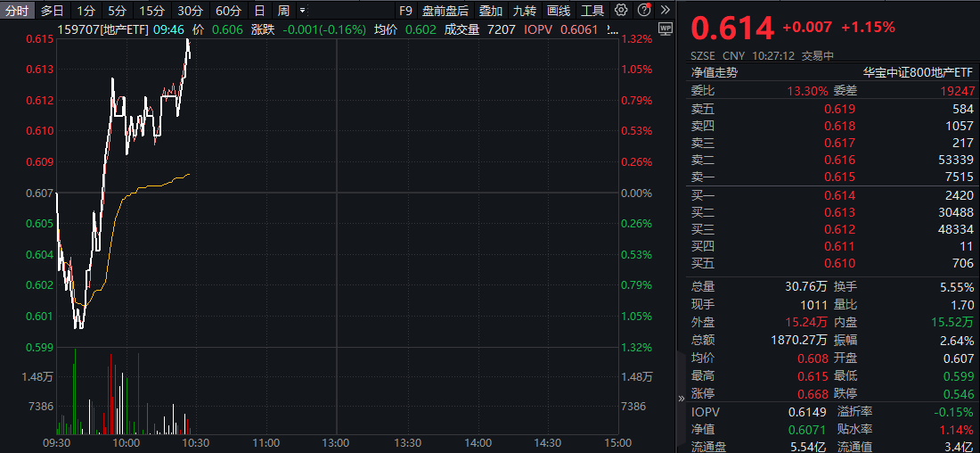This screenshot has height=453, width=980.
Task: Toggle the 叠加 overlay option
Action: pos(491,11)
